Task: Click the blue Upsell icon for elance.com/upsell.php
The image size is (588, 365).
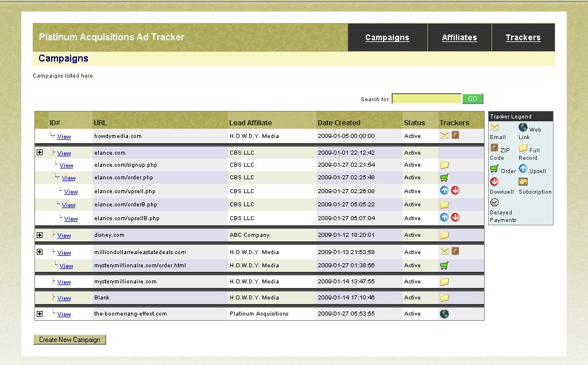Action: tap(444, 191)
